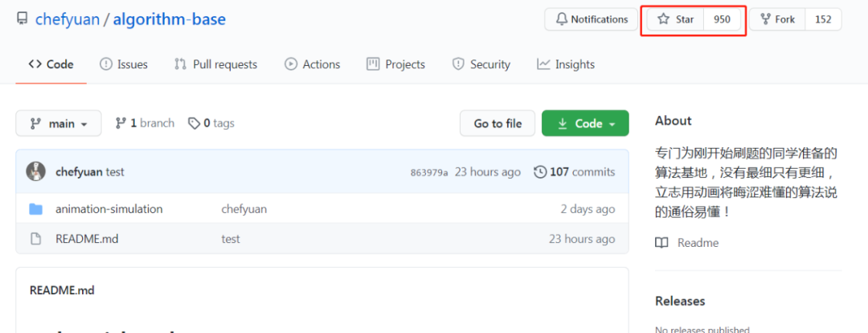Open the green Code dropdown
The width and height of the screenshot is (868, 333).
click(x=585, y=123)
